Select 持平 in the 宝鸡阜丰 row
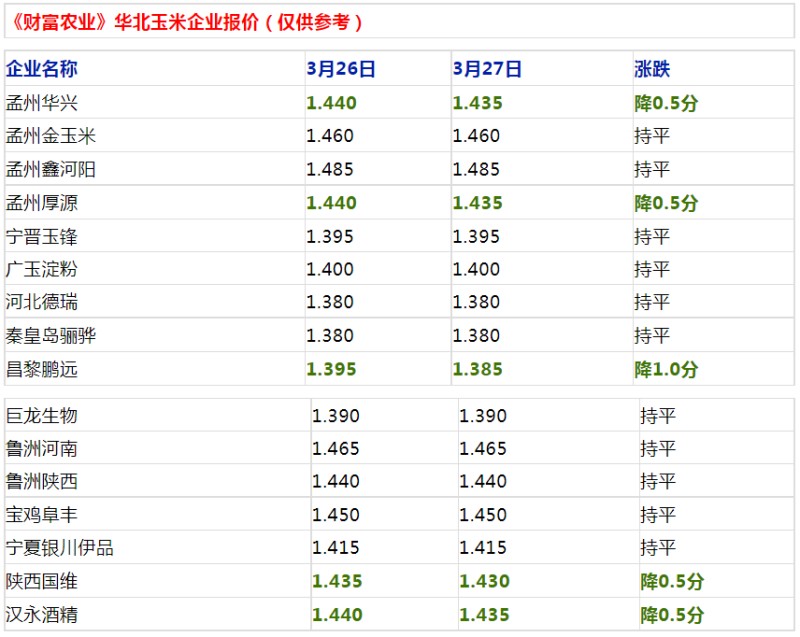The height and width of the screenshot is (637, 800). (x=658, y=515)
